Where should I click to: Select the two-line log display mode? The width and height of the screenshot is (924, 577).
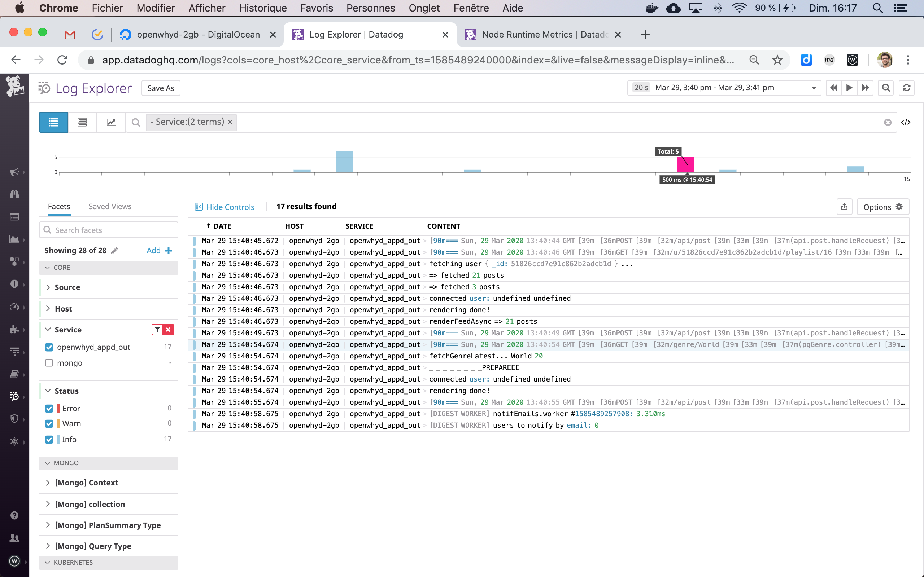(x=82, y=122)
